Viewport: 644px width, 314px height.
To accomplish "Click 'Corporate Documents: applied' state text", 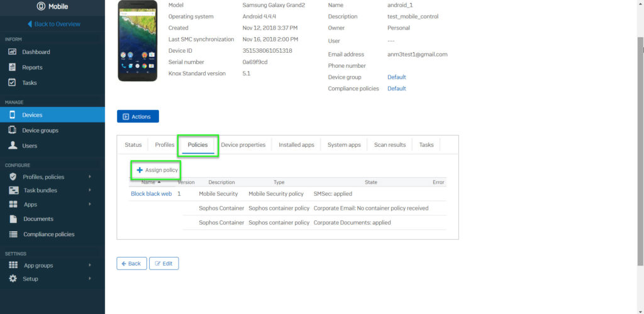I will point(352,222).
